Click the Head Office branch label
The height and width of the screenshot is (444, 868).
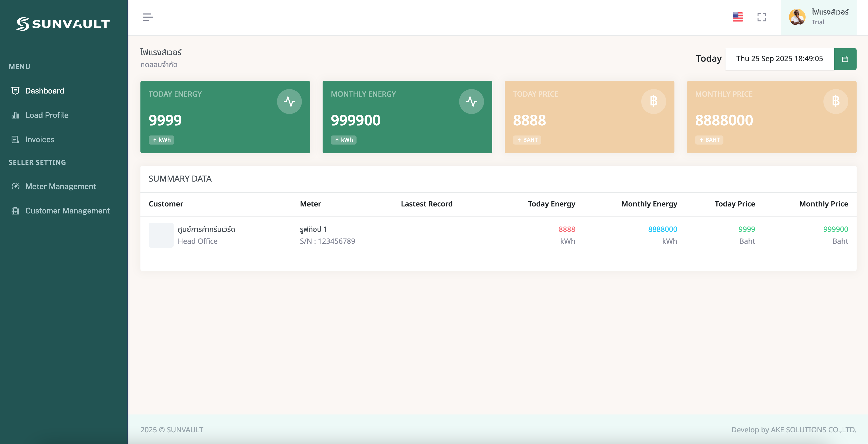(197, 241)
